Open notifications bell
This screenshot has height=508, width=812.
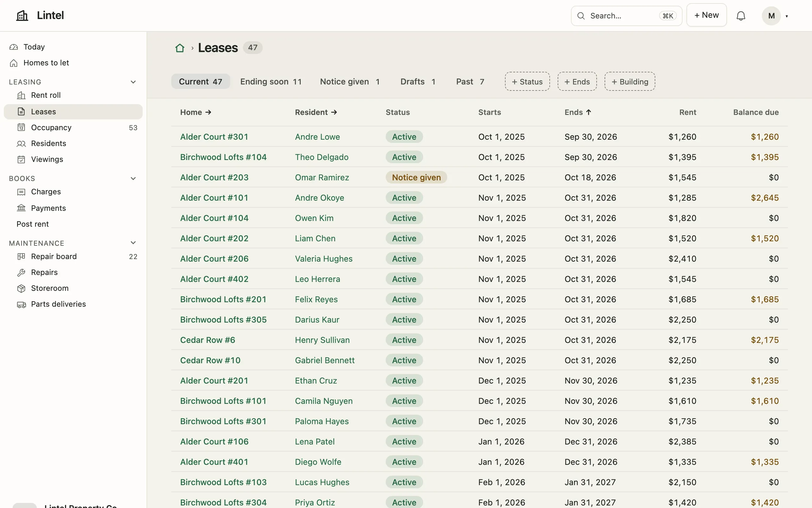click(741, 16)
